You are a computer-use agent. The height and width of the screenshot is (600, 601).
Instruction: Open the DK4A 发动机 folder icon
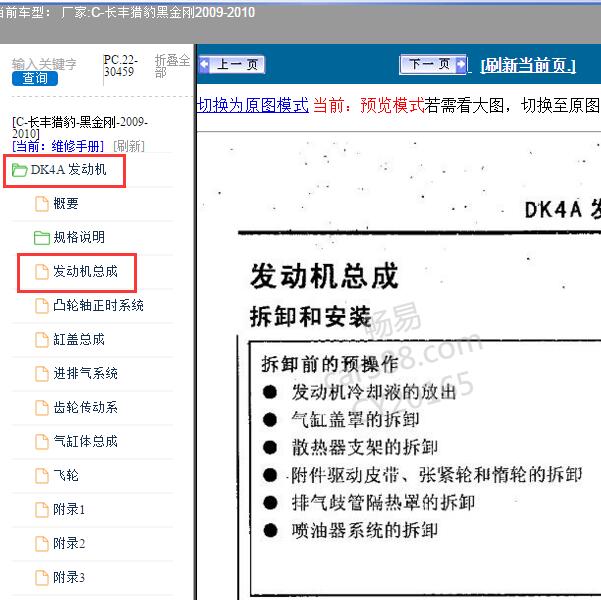pos(19,170)
